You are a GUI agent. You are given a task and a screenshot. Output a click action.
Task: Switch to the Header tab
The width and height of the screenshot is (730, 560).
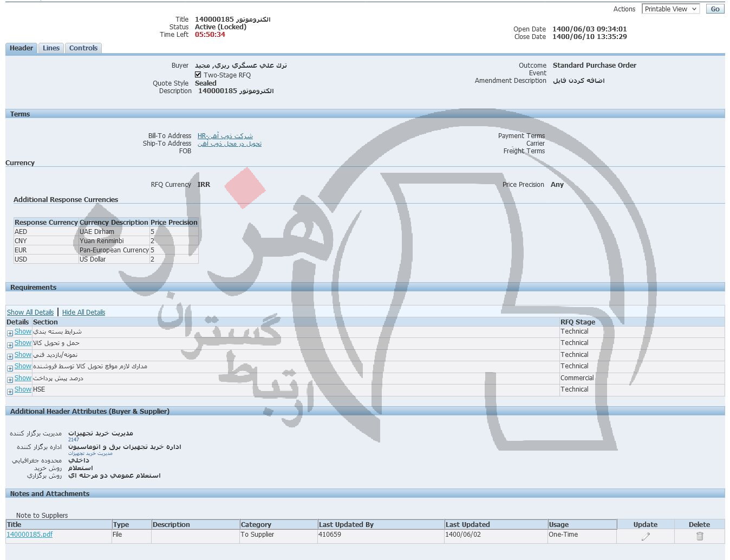[21, 48]
